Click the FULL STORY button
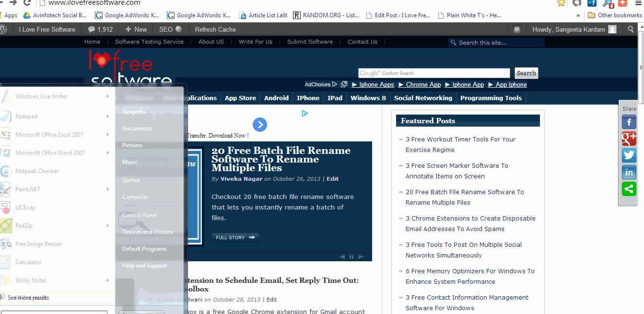The height and width of the screenshot is (314, 644). click(x=235, y=237)
